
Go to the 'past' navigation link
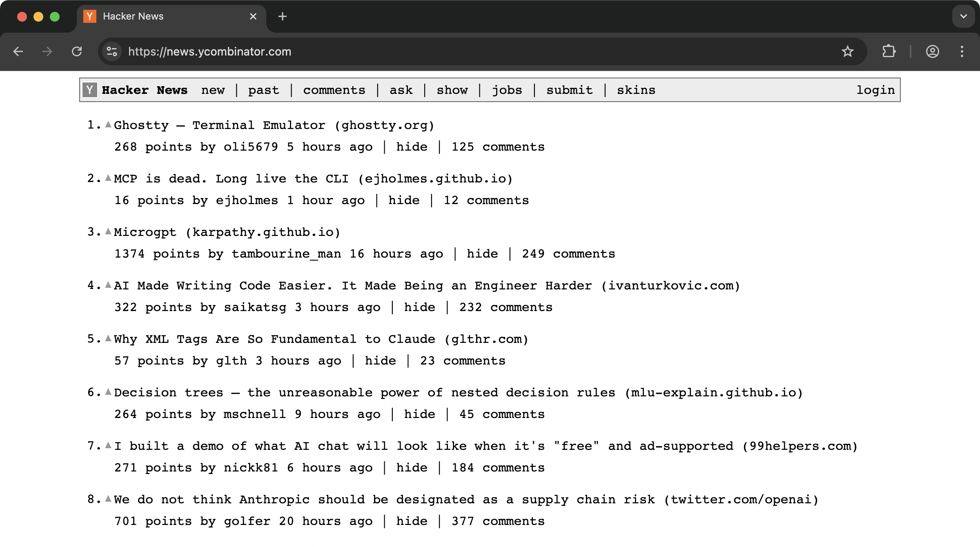tap(264, 90)
